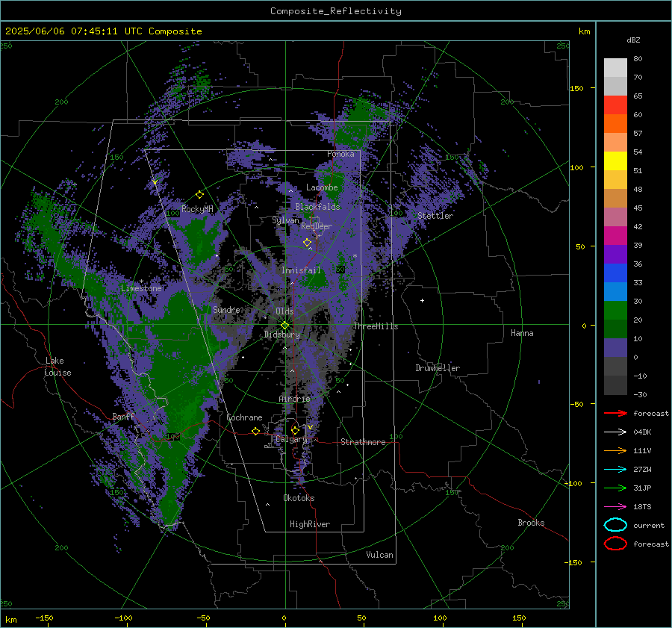Image resolution: width=672 pixels, height=628 pixels.
Task: Click the Airdrie city label
Action: click(x=294, y=399)
